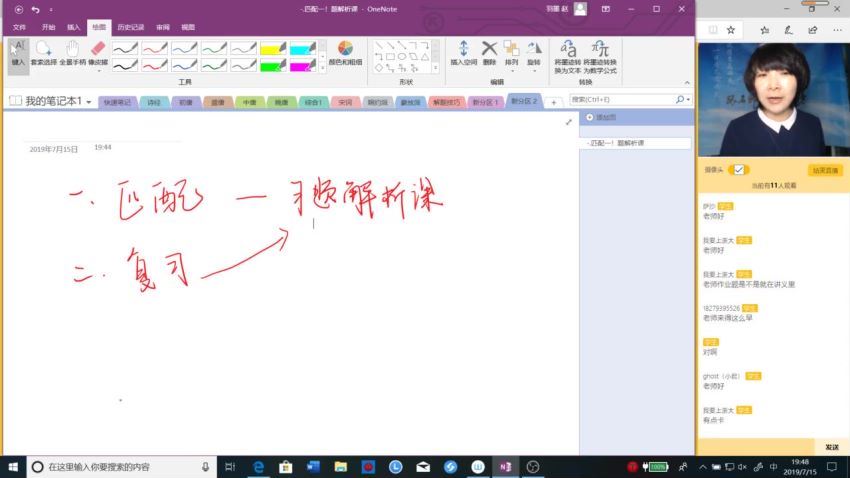Click the browser share icon
The height and width of the screenshot is (478, 850).
click(x=813, y=30)
